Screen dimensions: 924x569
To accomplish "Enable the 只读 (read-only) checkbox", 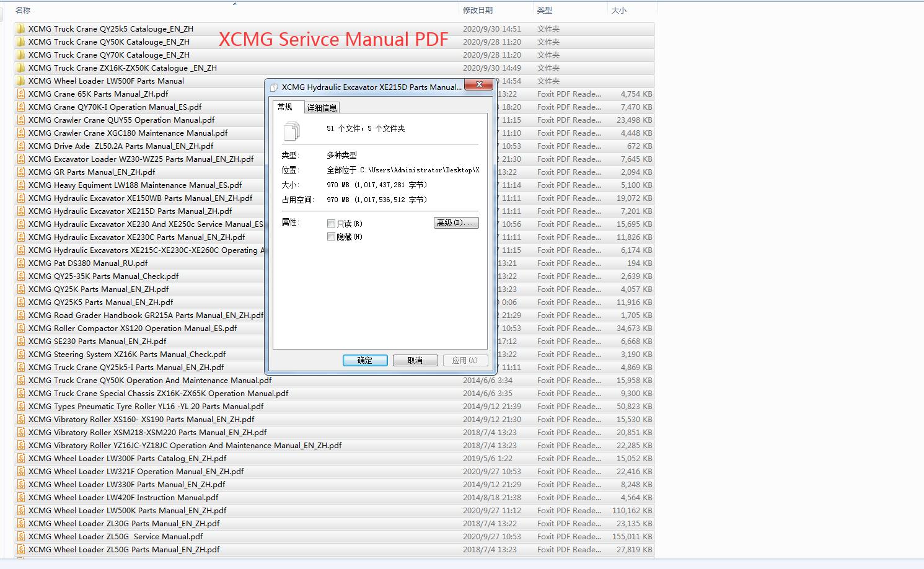I will pos(331,223).
